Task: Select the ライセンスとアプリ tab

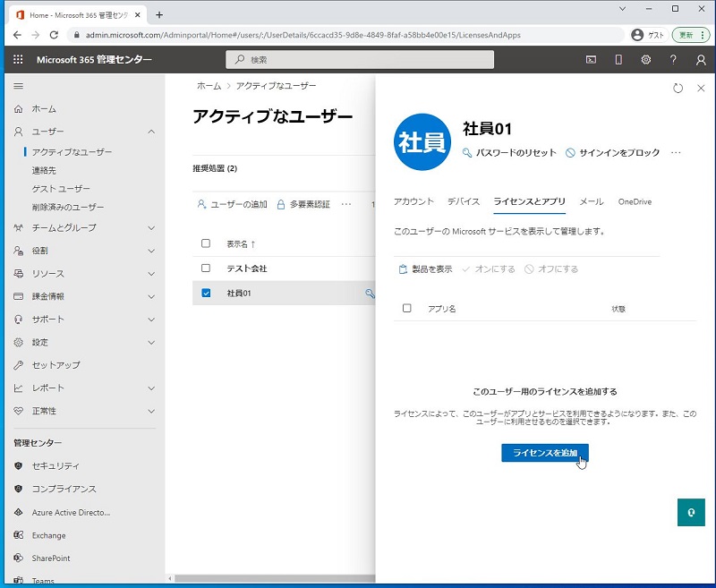Action: [530, 201]
